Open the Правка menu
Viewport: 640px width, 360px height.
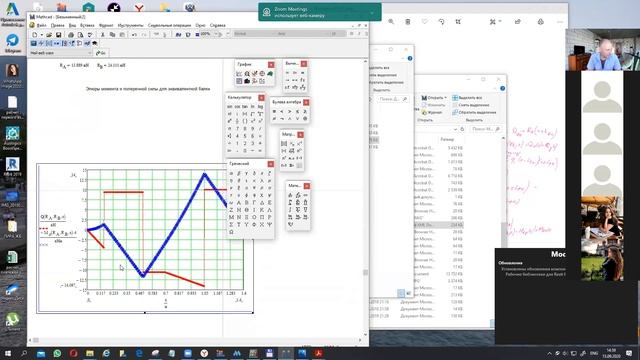pos(57,25)
